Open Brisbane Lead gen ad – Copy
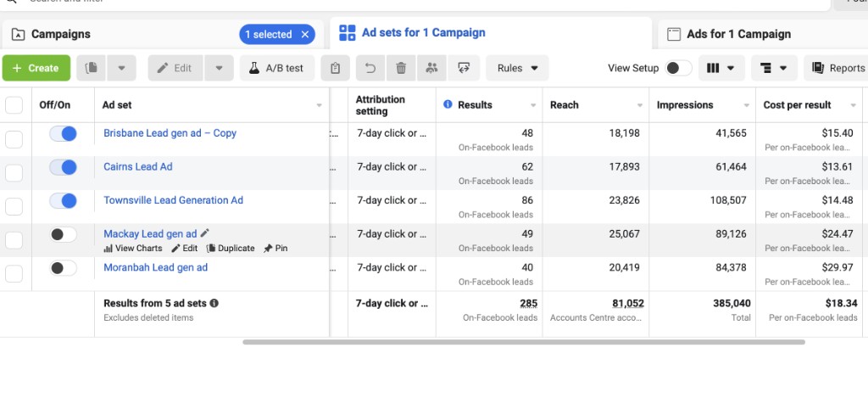 pos(170,133)
